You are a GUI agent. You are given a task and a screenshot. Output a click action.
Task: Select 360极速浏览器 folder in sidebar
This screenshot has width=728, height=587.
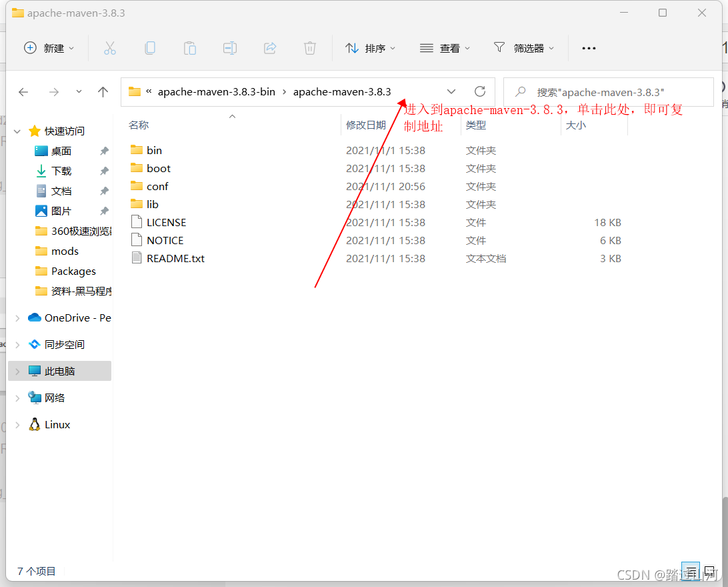coord(73,231)
